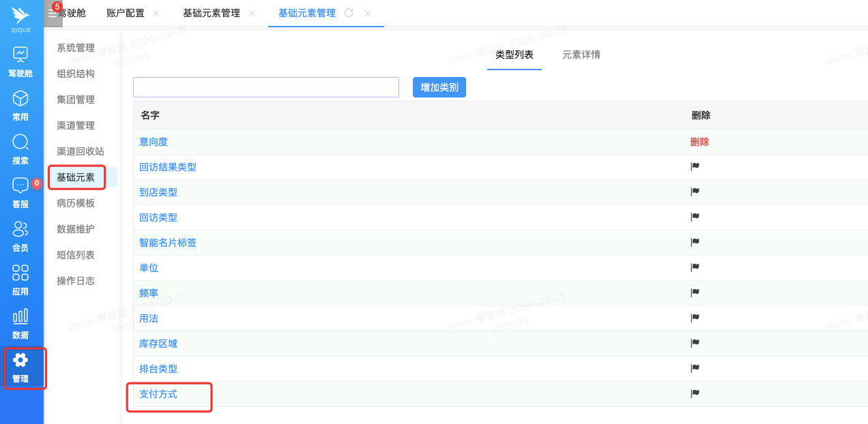Switch to the 元素详情 tab
This screenshot has height=424, width=868.
pos(581,55)
